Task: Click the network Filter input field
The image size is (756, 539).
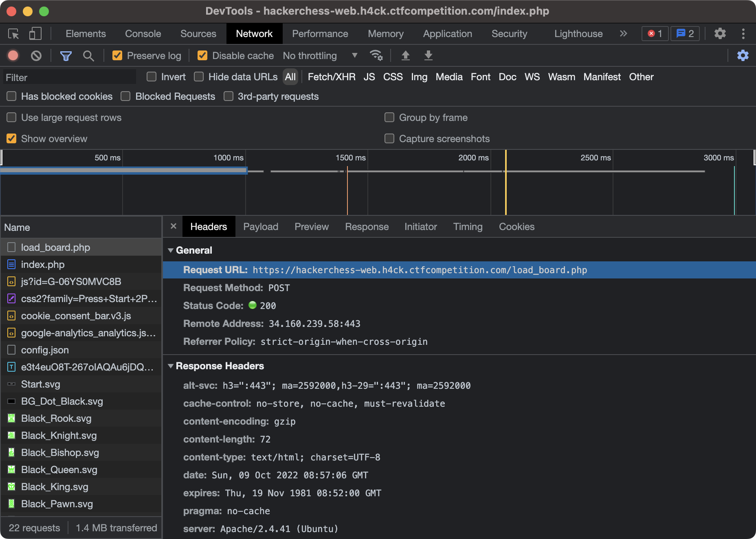Action: point(69,77)
